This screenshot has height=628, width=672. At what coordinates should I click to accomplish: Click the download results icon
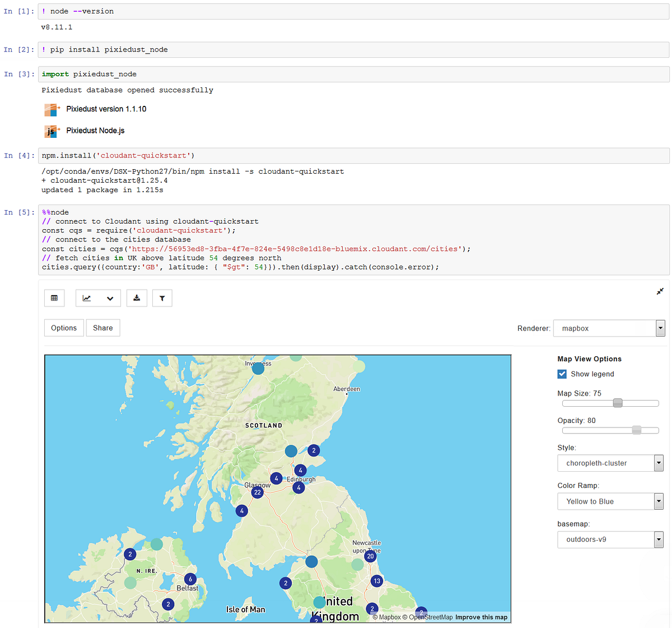click(137, 297)
